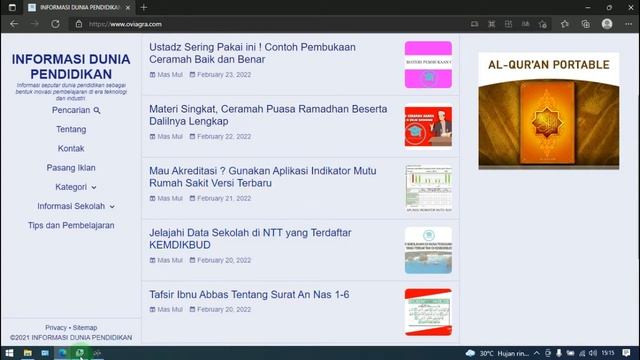Open the notification center icon
Screen dimensions: 640x360
point(626,353)
